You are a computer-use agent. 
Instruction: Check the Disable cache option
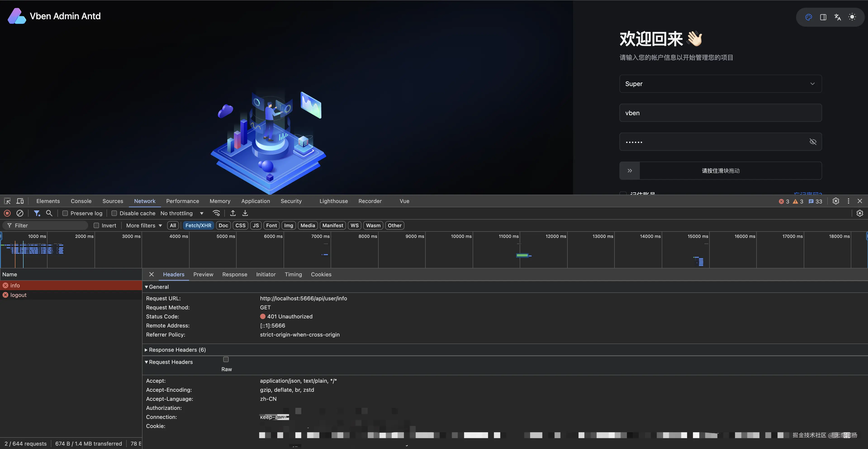(x=114, y=213)
